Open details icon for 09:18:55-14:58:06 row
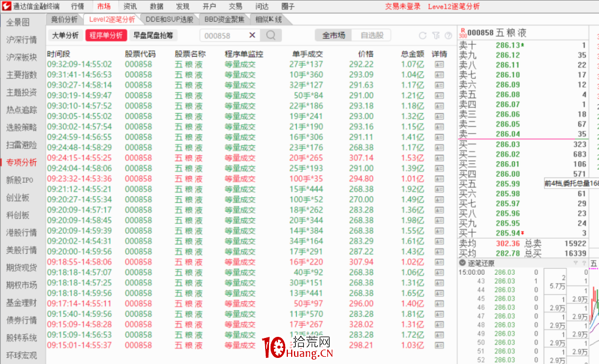The image size is (599, 364). [x=439, y=262]
